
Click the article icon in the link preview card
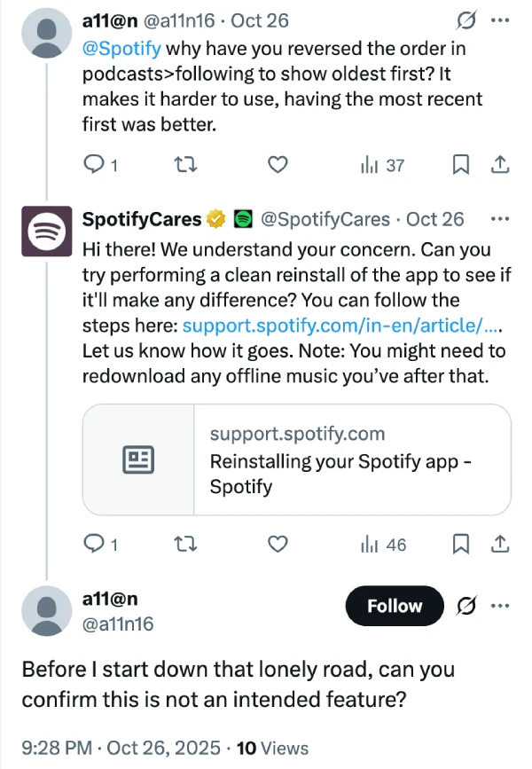[138, 459]
